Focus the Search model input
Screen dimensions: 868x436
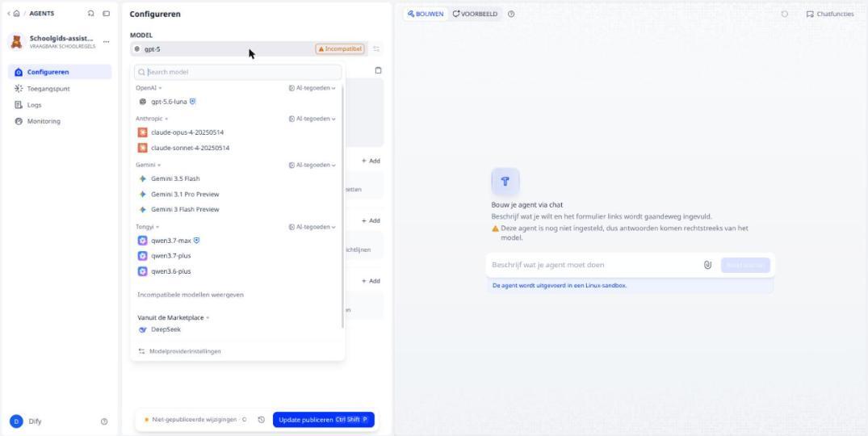tap(238, 72)
